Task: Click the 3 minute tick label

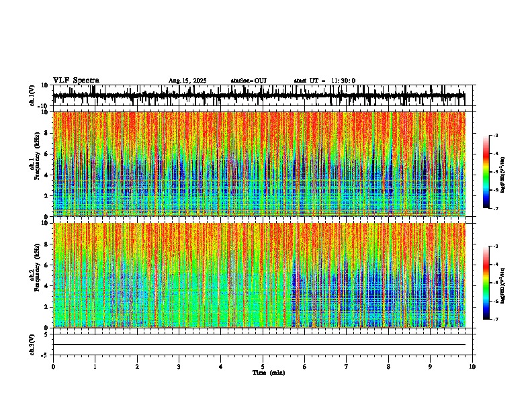Action: click(179, 367)
